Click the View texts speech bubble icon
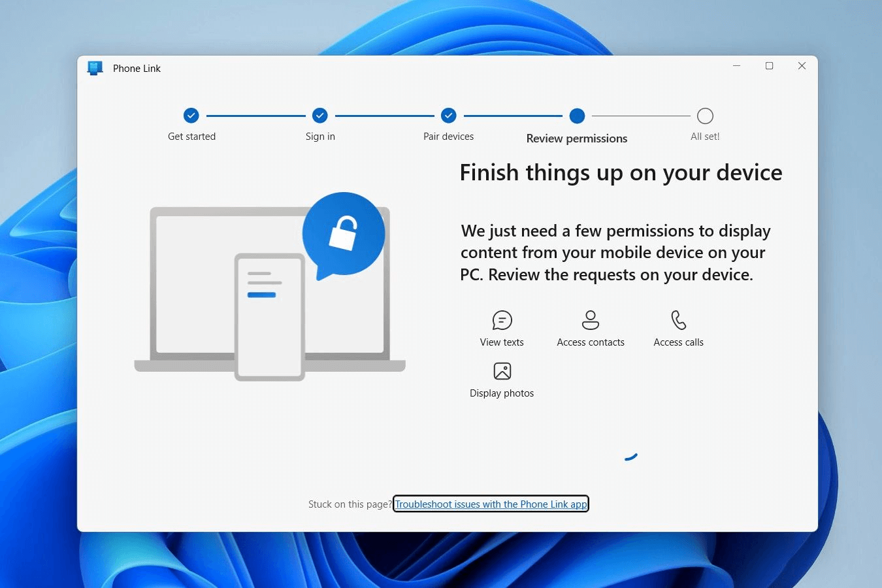This screenshot has height=588, width=882. point(502,320)
